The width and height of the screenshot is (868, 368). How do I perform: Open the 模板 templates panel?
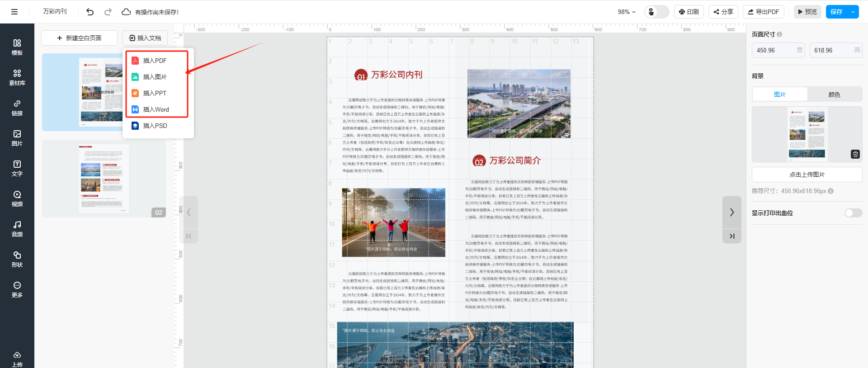(17, 47)
